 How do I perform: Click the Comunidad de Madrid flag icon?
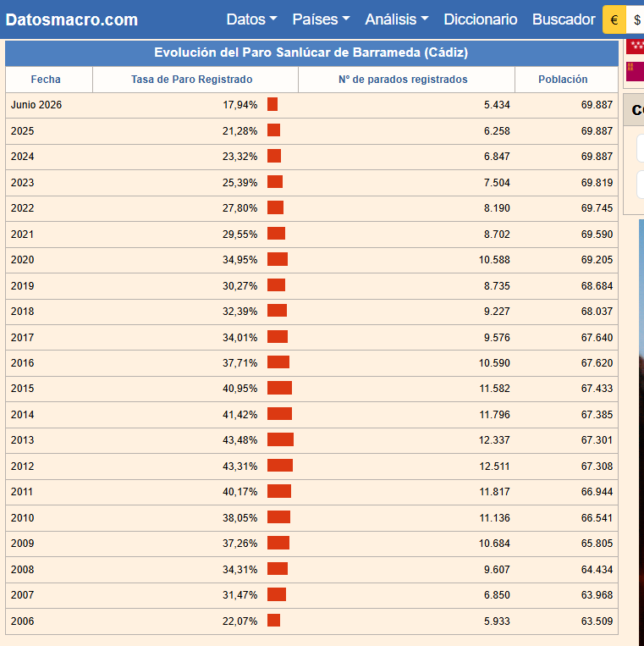pos(635,46)
